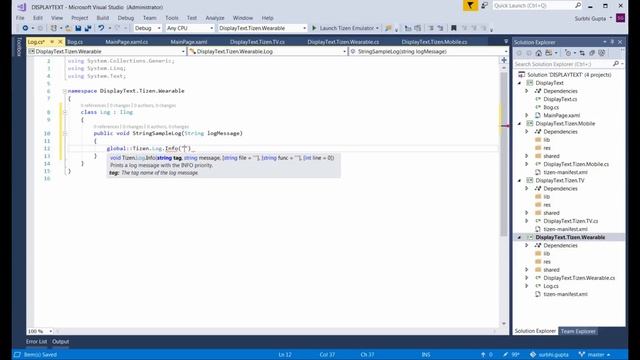Click the Undo arrow icon

(x=101, y=28)
